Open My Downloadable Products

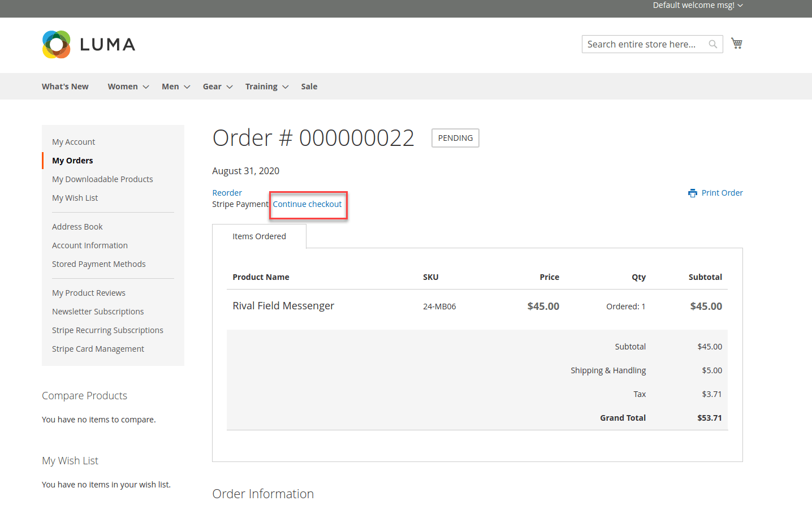[x=102, y=179]
